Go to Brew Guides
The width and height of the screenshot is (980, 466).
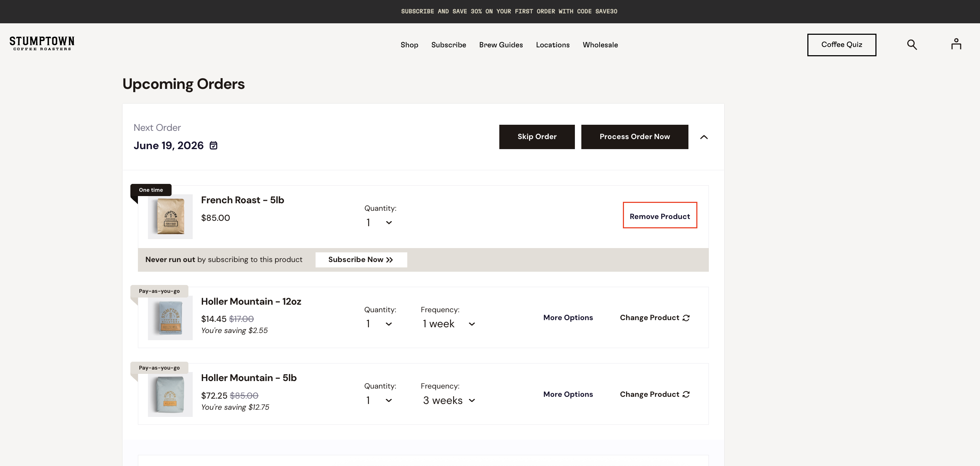tap(501, 45)
